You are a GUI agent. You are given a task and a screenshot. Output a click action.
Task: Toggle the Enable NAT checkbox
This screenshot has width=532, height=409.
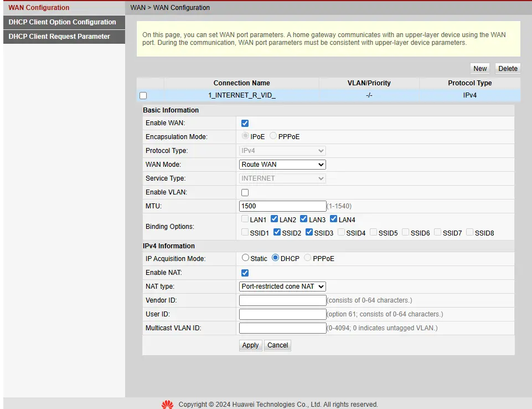pos(245,273)
